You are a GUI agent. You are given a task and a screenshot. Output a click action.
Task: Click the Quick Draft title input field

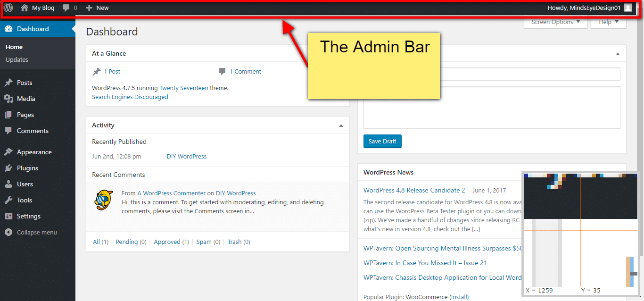click(x=492, y=74)
